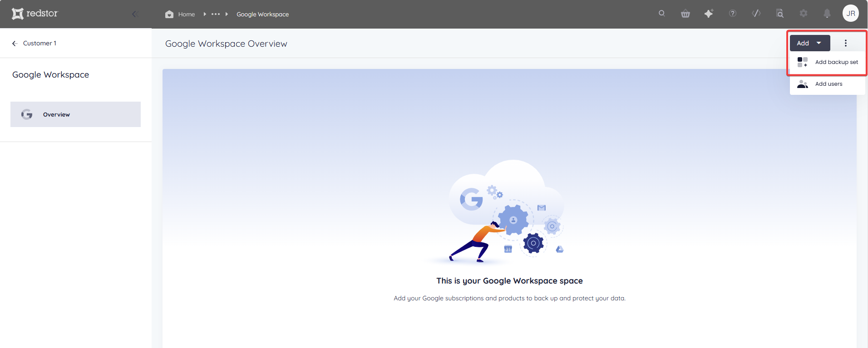This screenshot has width=868, height=348.
Task: Click the Add dropdown button
Action: (x=810, y=43)
